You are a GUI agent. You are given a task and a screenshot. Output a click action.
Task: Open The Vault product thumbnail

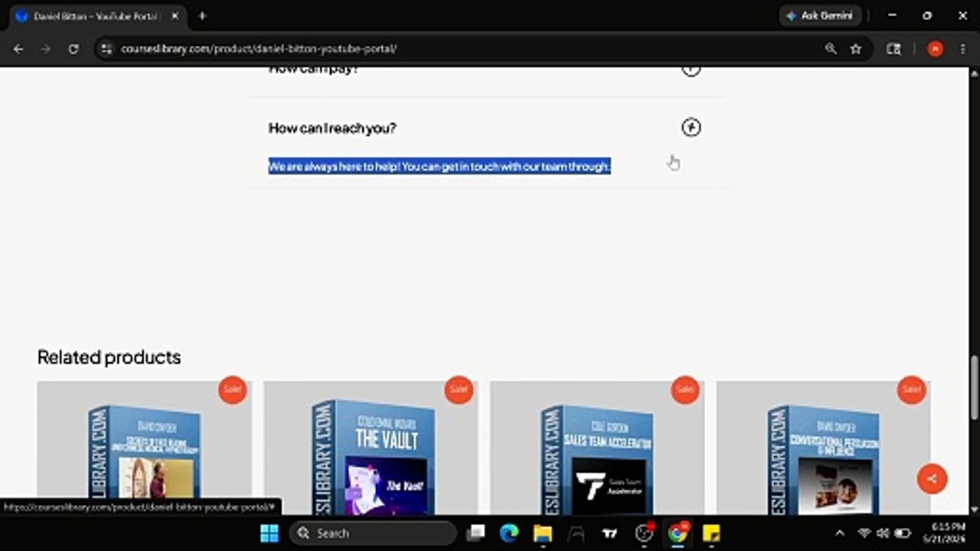click(x=371, y=448)
